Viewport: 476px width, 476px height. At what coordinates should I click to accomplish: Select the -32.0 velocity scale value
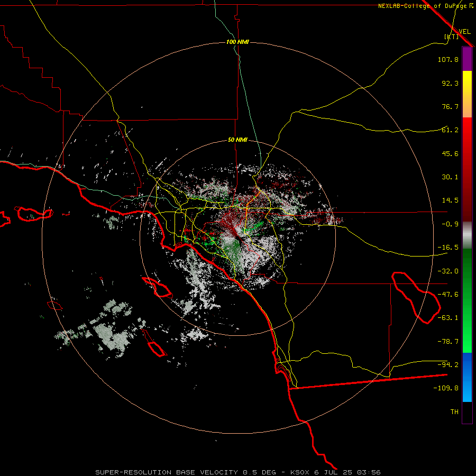coord(448,271)
